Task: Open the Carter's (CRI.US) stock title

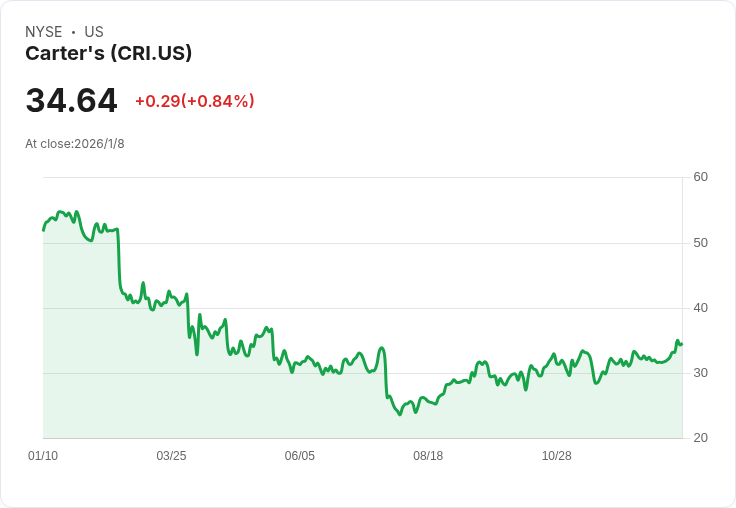Action: click(108, 54)
